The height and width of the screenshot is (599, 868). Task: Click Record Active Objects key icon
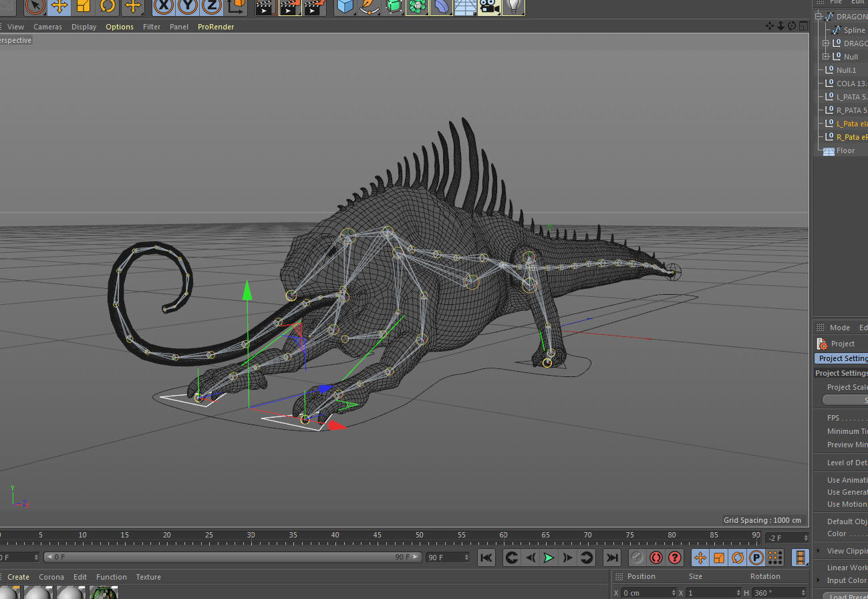coord(637,558)
